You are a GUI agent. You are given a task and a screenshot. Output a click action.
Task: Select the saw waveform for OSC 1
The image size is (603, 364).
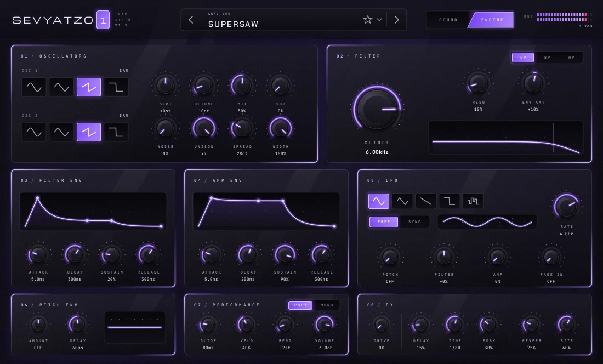click(x=89, y=87)
